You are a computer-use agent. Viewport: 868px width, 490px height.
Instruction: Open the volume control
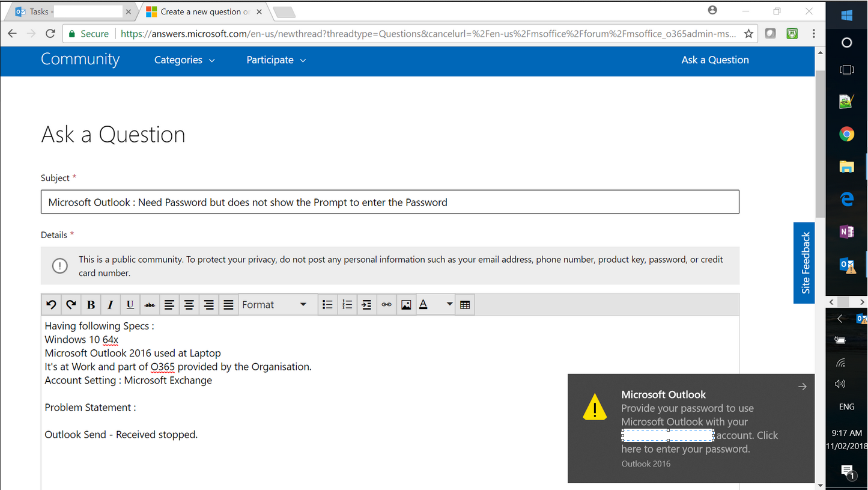point(840,384)
